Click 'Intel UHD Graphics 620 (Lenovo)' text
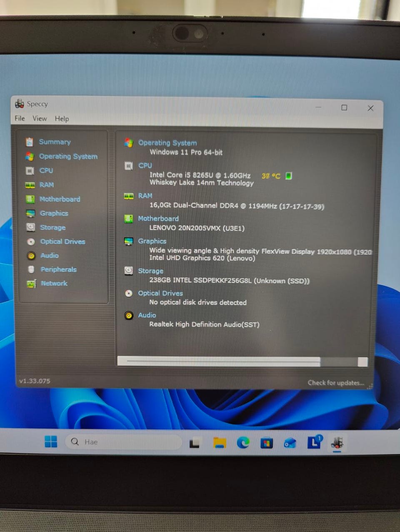400x532 pixels. click(202, 258)
